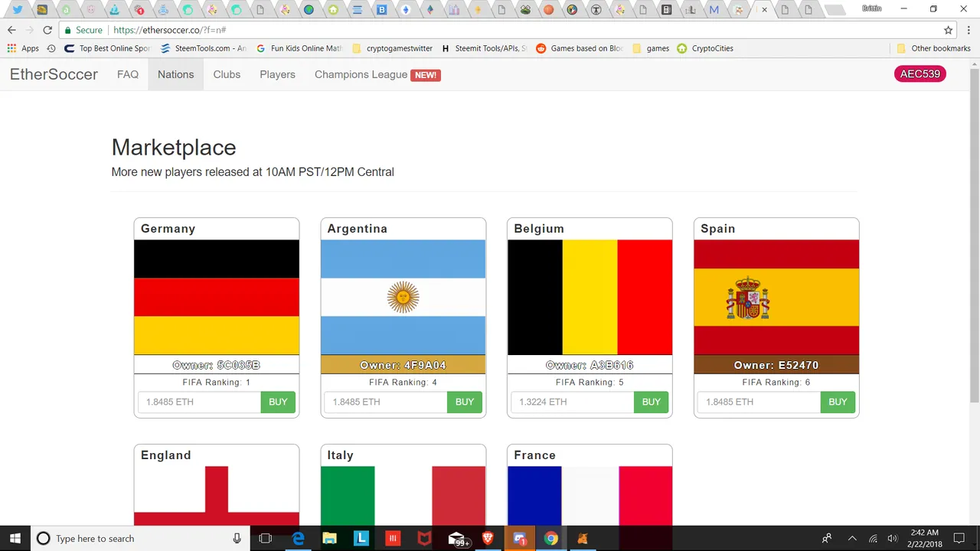
Task: Click Argentina's 1.8485 ETH price field
Action: pyautogui.click(x=386, y=402)
